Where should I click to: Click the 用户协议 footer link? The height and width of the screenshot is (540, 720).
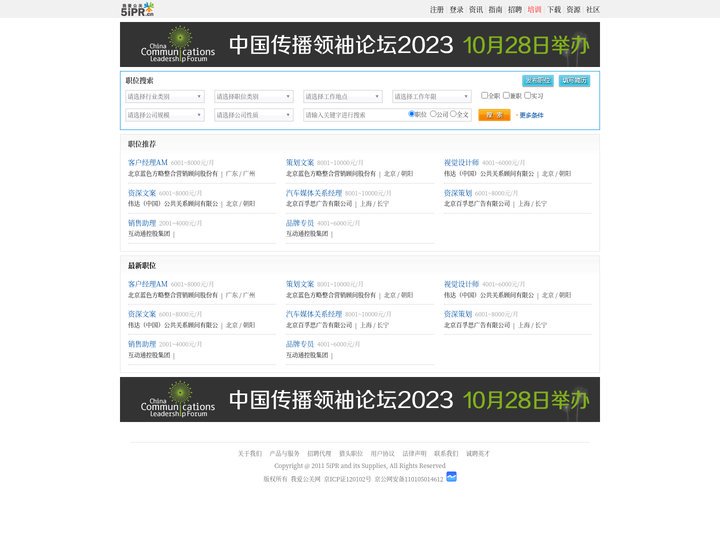382,454
